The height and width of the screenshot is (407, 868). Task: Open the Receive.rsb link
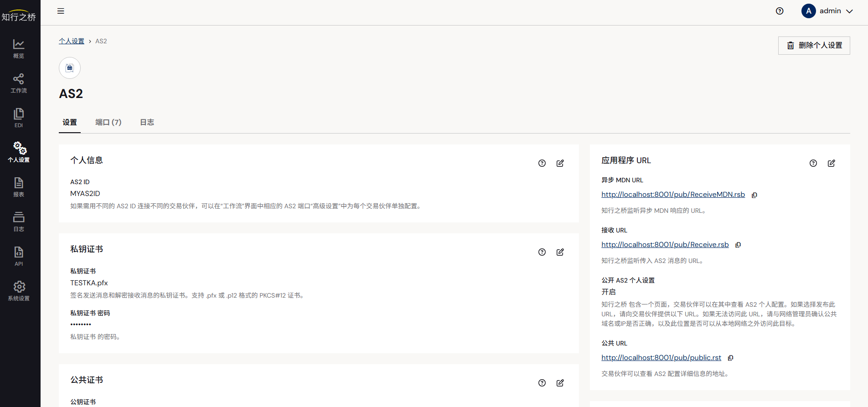click(x=665, y=245)
